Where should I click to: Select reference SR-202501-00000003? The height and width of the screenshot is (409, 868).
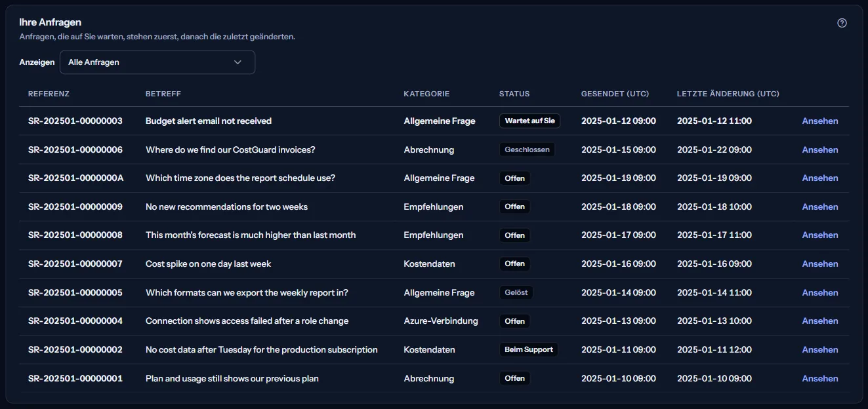tap(75, 121)
